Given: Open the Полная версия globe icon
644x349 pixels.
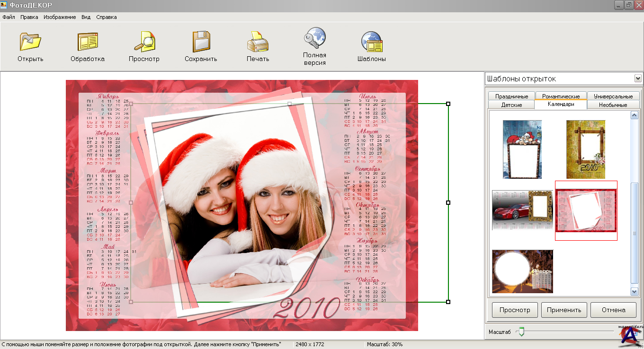Looking at the screenshot, I should [x=314, y=39].
